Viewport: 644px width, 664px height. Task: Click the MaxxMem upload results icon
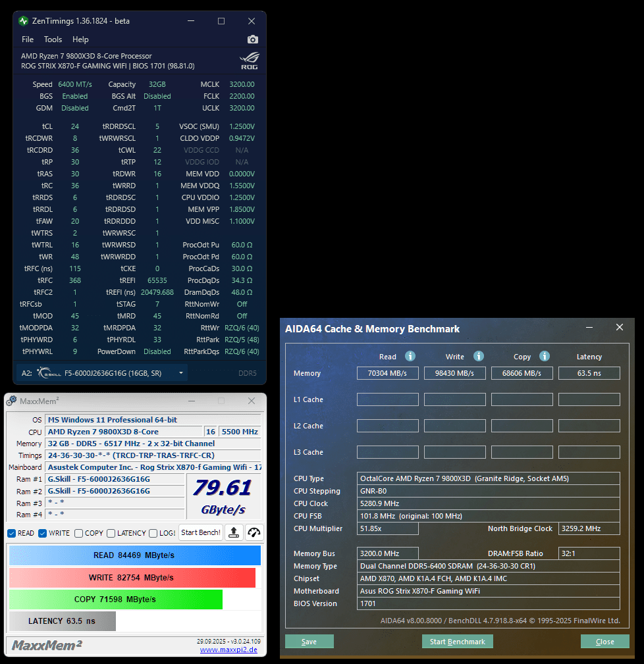[x=234, y=532]
